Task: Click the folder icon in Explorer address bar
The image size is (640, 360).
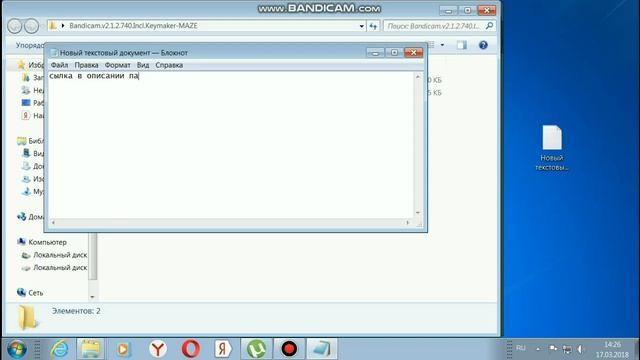Action: 53,26
